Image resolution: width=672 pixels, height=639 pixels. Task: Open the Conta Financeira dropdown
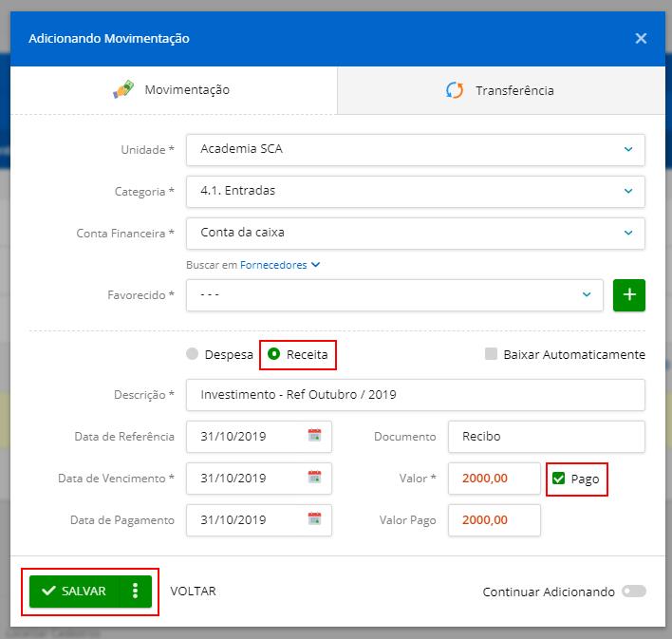coord(416,234)
